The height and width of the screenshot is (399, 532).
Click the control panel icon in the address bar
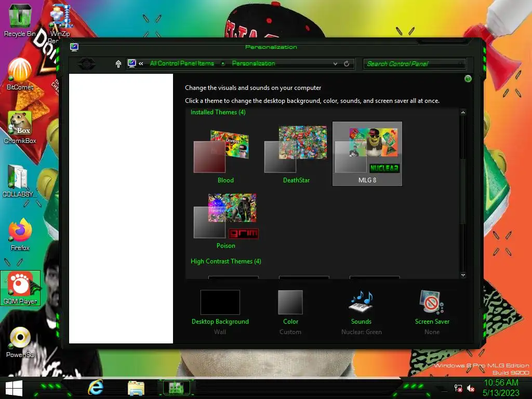131,63
